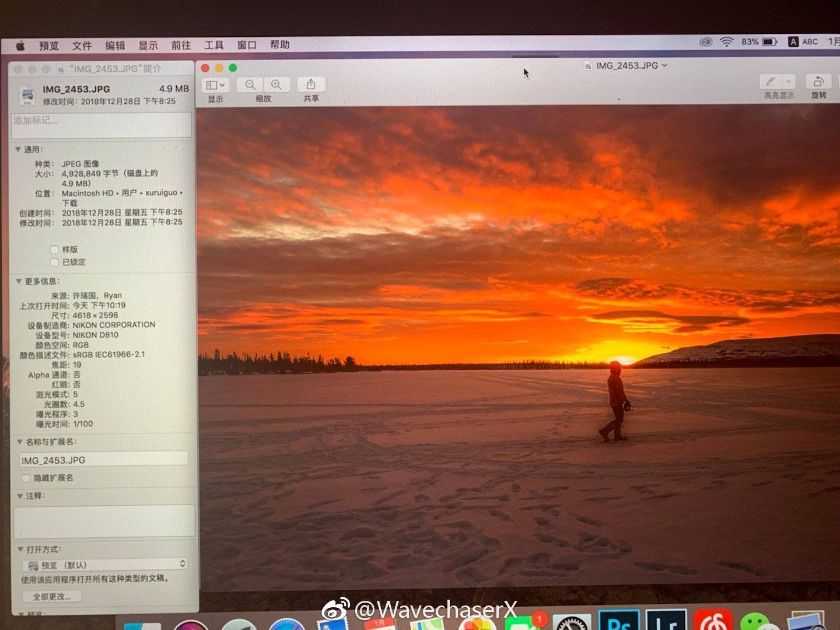Viewport: 840px width, 630px height.
Task: Open the 显示 sidebar view dropdown
Action: pyautogui.click(x=215, y=85)
